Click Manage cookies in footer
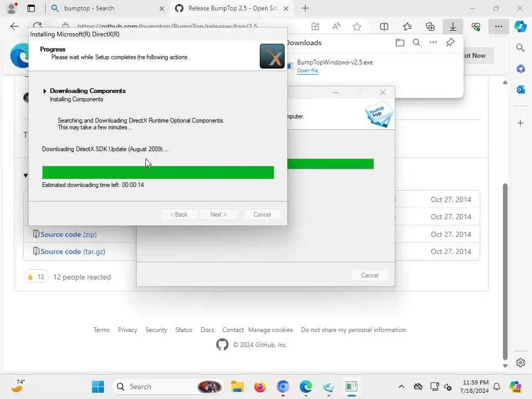 tap(270, 330)
